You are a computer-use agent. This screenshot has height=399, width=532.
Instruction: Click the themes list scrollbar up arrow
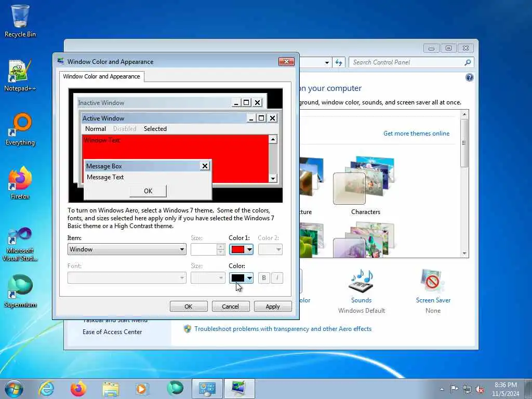click(x=464, y=114)
